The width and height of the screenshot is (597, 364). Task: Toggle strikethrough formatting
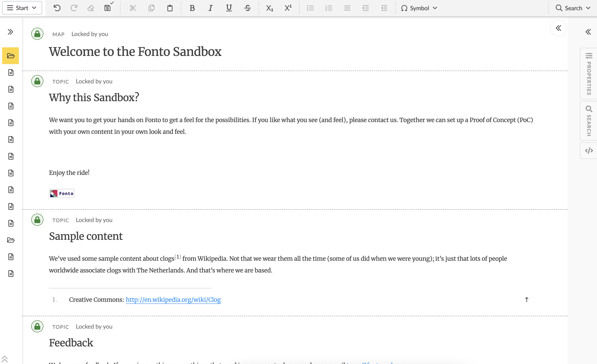(248, 8)
